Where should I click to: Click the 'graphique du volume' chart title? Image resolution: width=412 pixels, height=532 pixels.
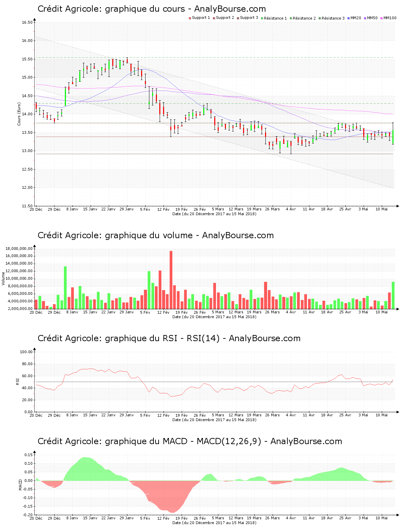click(156, 235)
